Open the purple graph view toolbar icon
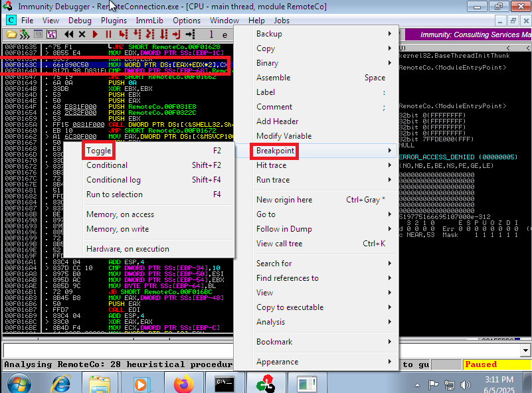 [x=51, y=35]
